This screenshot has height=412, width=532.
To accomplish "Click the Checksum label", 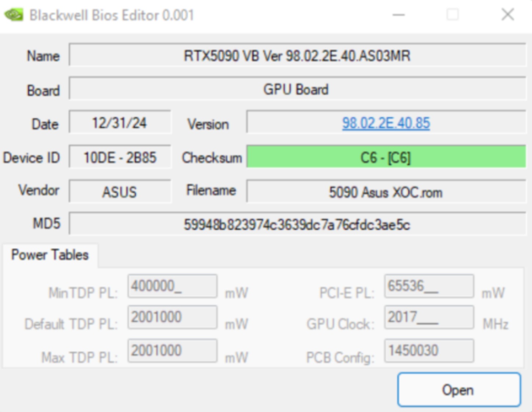I will (x=212, y=158).
